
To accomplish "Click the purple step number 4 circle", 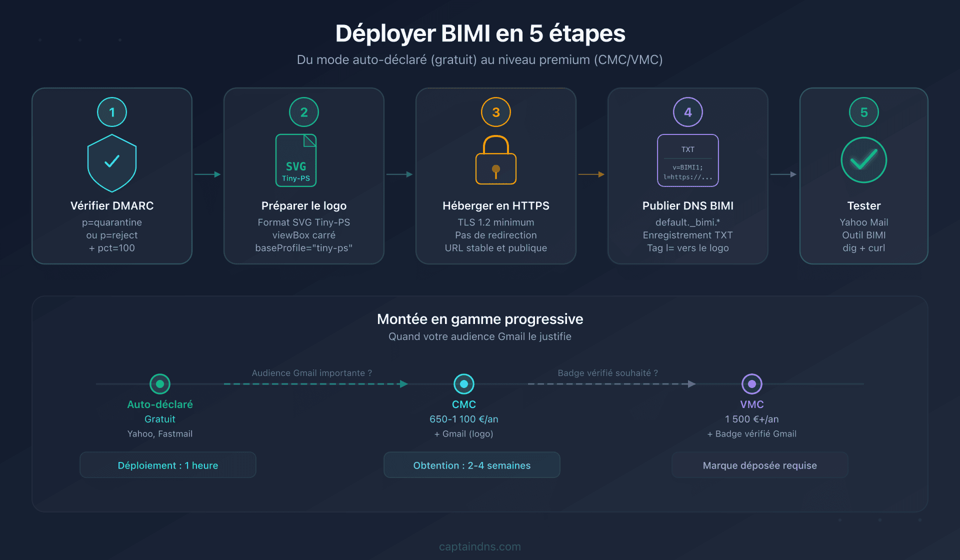I will [x=688, y=112].
